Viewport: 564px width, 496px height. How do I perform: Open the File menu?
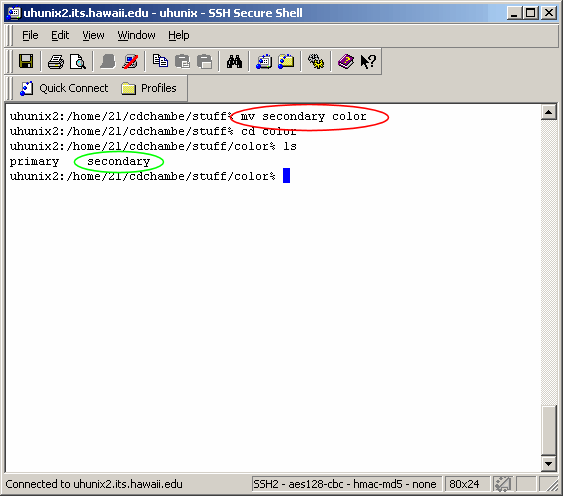pyautogui.click(x=30, y=35)
